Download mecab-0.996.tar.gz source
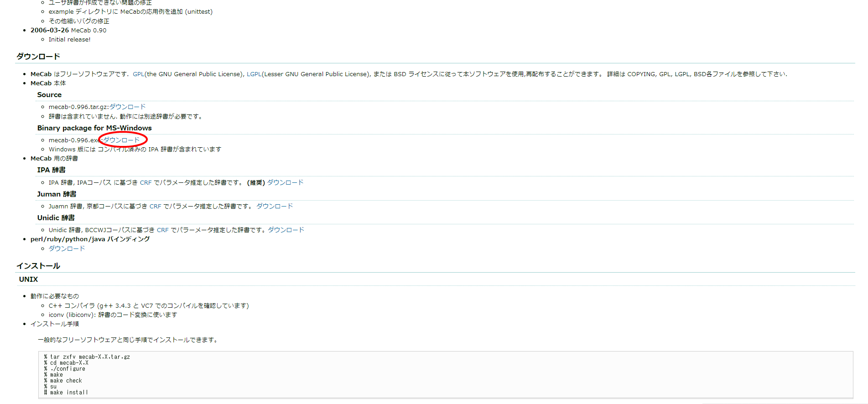 point(127,107)
